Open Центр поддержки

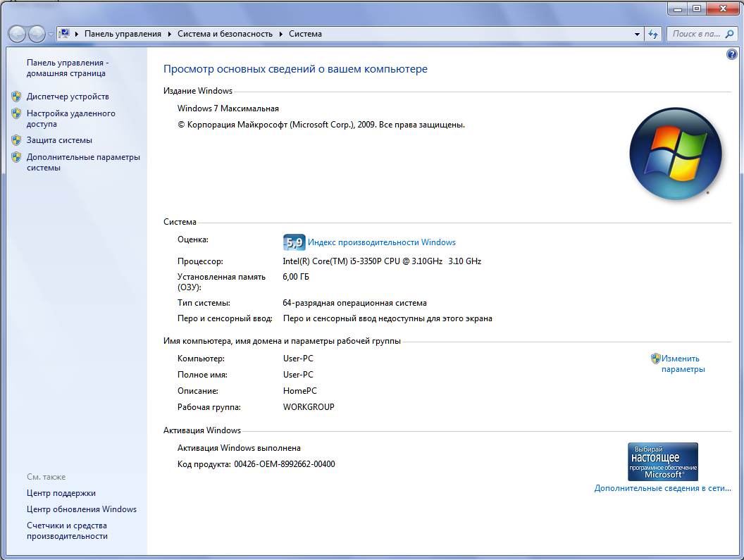(61, 493)
